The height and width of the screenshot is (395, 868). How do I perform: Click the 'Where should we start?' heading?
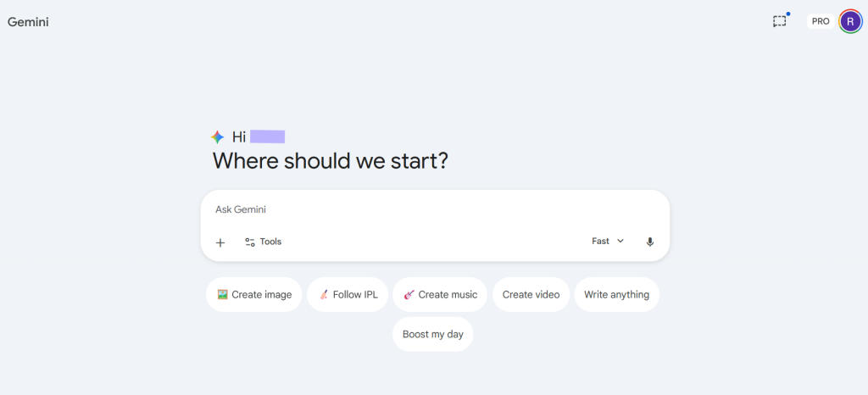(331, 161)
